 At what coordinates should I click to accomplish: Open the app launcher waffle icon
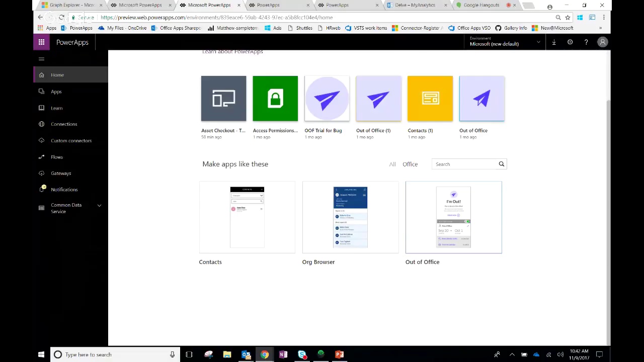[41, 42]
